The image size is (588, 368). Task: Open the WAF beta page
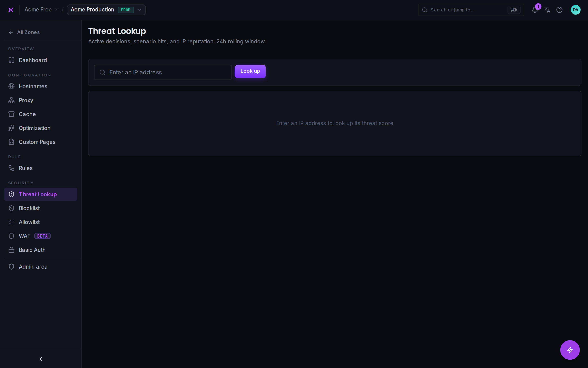click(41, 236)
